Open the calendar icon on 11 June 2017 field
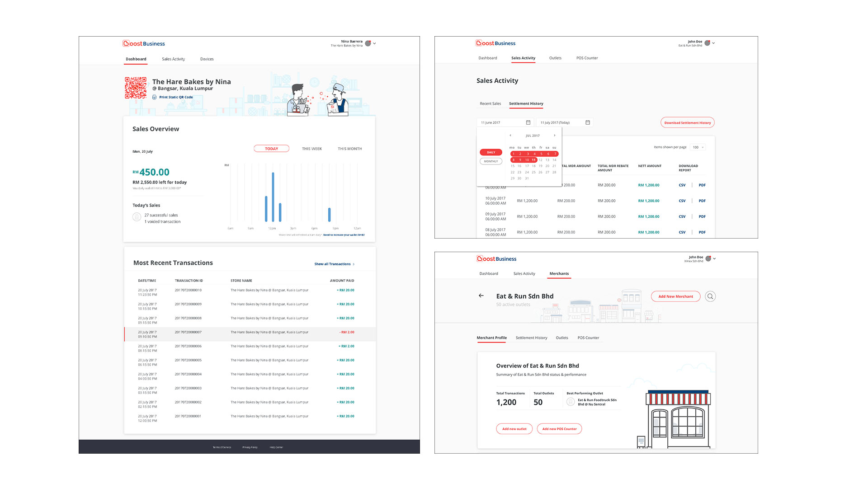The width and height of the screenshot is (868, 488). (528, 122)
